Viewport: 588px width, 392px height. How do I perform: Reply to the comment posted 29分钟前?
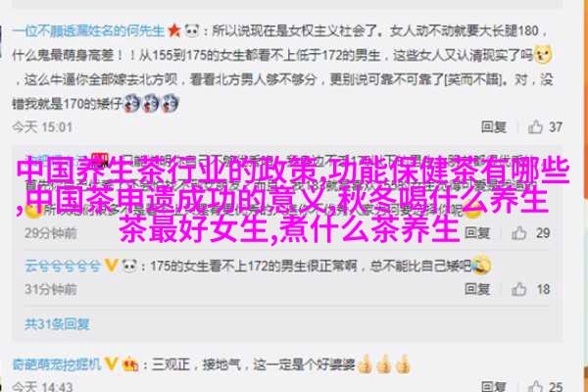(x=477, y=233)
